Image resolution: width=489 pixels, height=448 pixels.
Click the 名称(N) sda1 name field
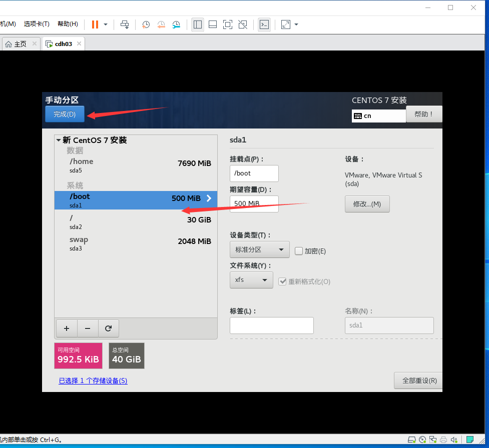coord(389,325)
